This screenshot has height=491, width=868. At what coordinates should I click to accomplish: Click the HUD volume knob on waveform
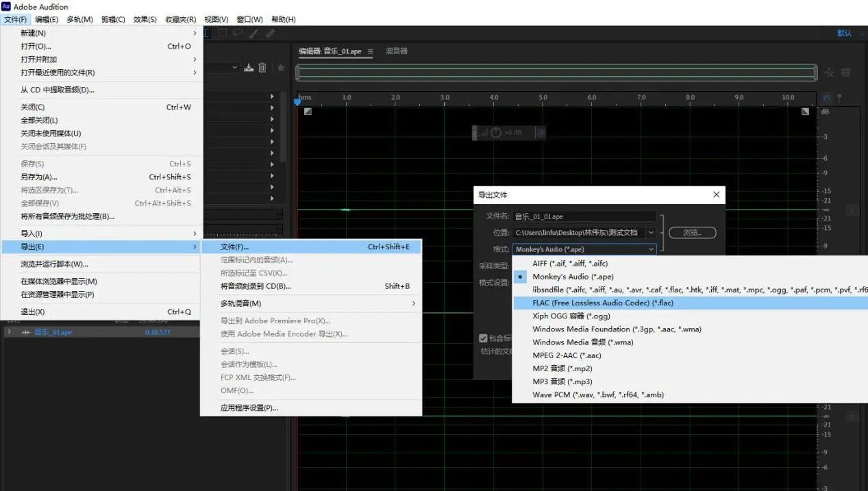(496, 133)
